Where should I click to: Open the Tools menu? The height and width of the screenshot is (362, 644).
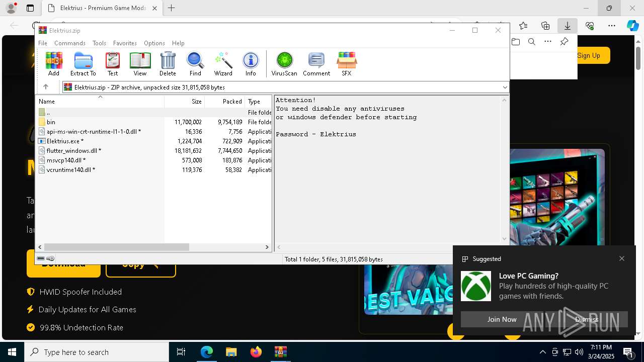point(99,43)
